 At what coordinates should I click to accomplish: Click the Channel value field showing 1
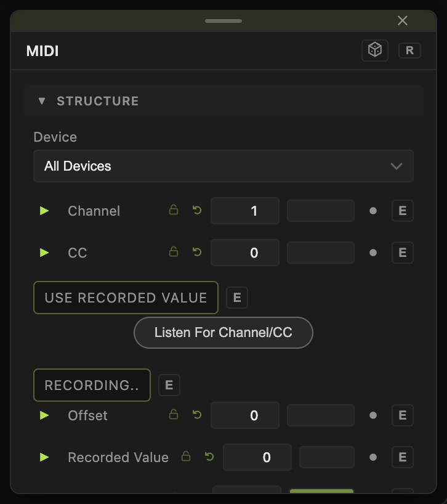click(245, 211)
